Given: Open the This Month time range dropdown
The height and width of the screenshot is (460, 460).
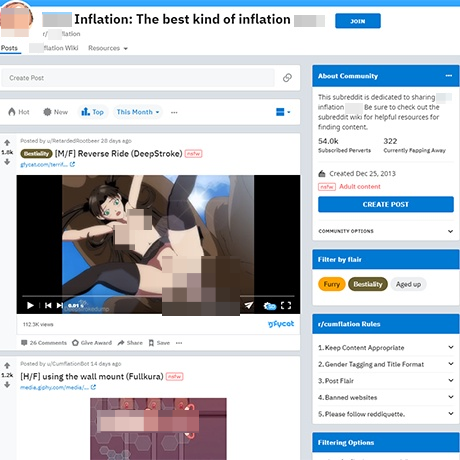Looking at the screenshot, I should pos(138,112).
